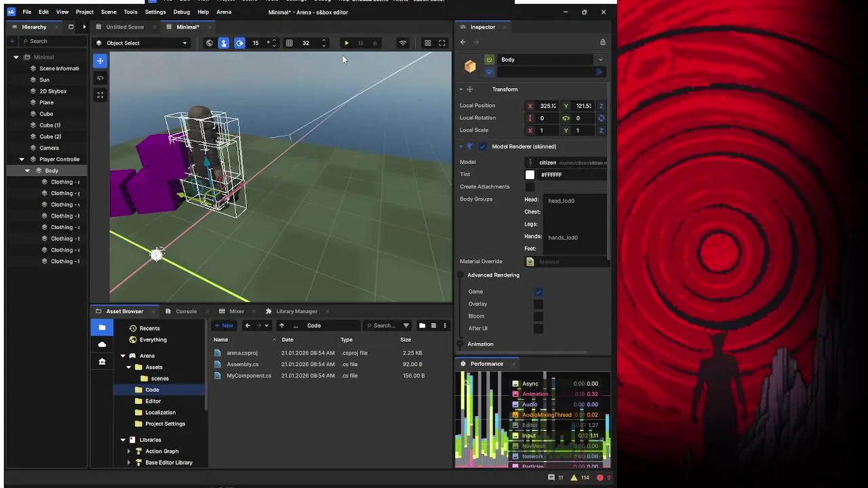868x488 pixels.
Task: Open the Scene menu
Action: (x=108, y=12)
